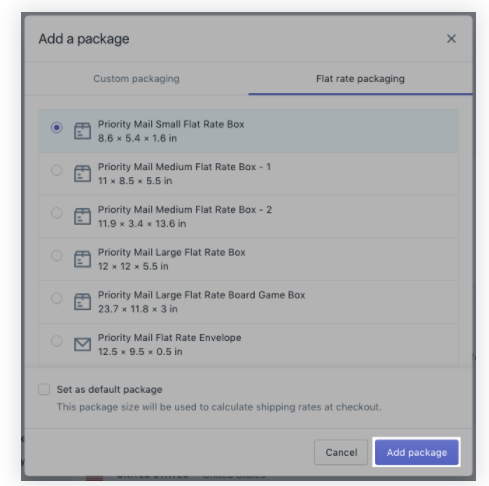Select Medium Flat Rate Box - 2 radio
The image size is (489, 486).
pos(57,213)
